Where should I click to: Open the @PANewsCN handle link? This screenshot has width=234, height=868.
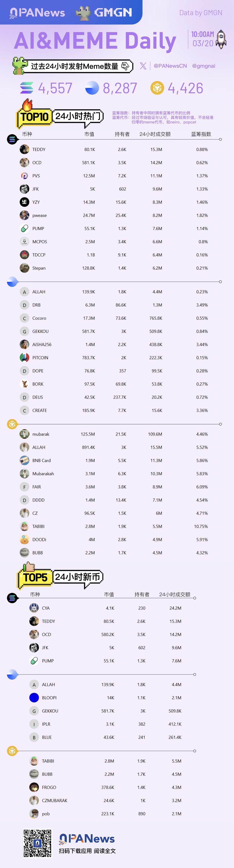click(x=170, y=66)
